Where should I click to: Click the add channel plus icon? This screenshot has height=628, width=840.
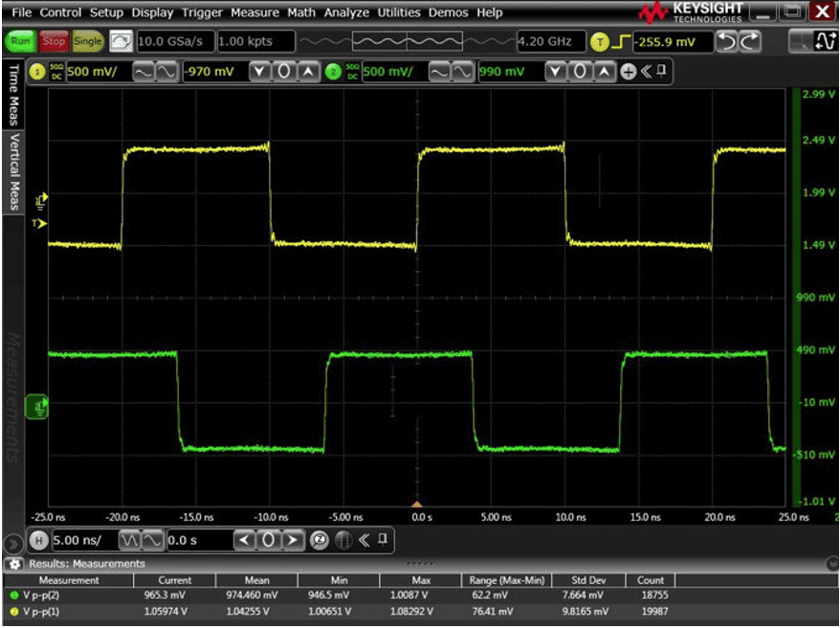click(628, 73)
